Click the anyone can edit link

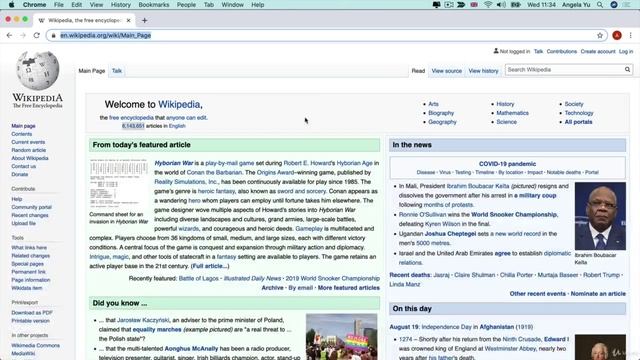[186, 118]
